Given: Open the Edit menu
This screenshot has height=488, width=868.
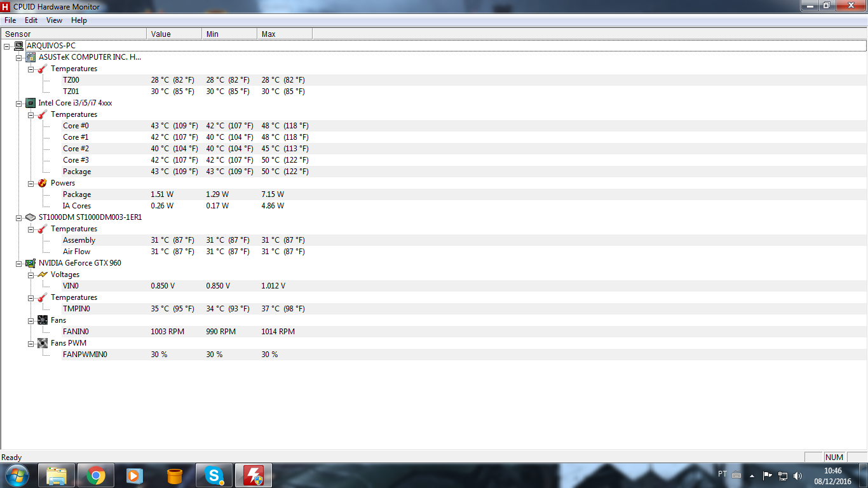Looking at the screenshot, I should (31, 20).
